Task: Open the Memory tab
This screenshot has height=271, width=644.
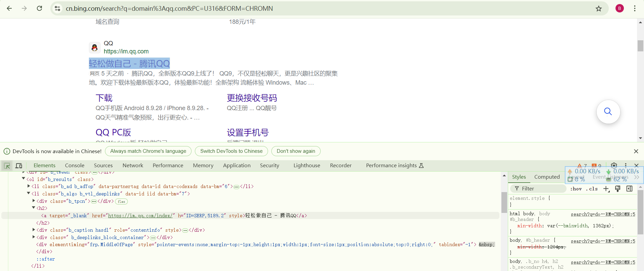Action: tap(203, 165)
